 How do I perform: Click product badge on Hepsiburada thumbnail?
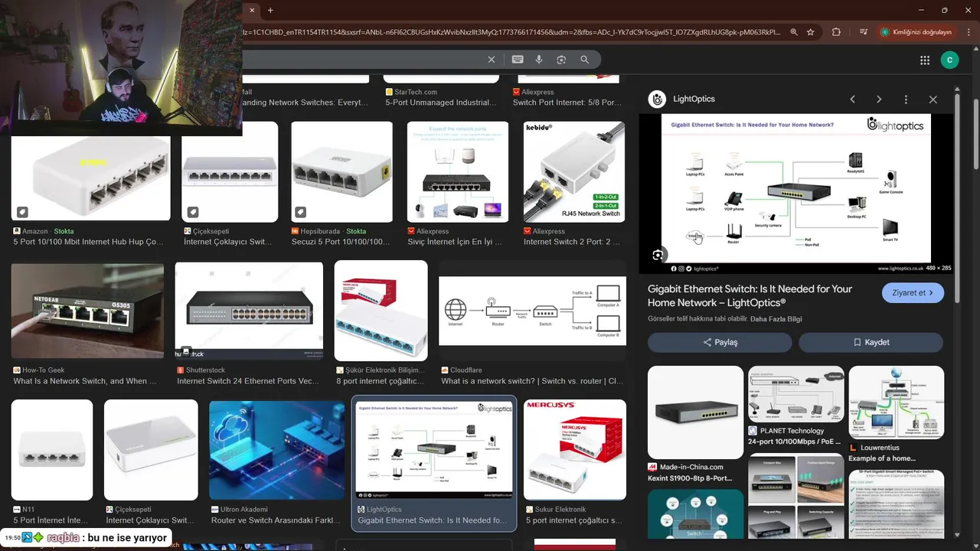coord(301,212)
